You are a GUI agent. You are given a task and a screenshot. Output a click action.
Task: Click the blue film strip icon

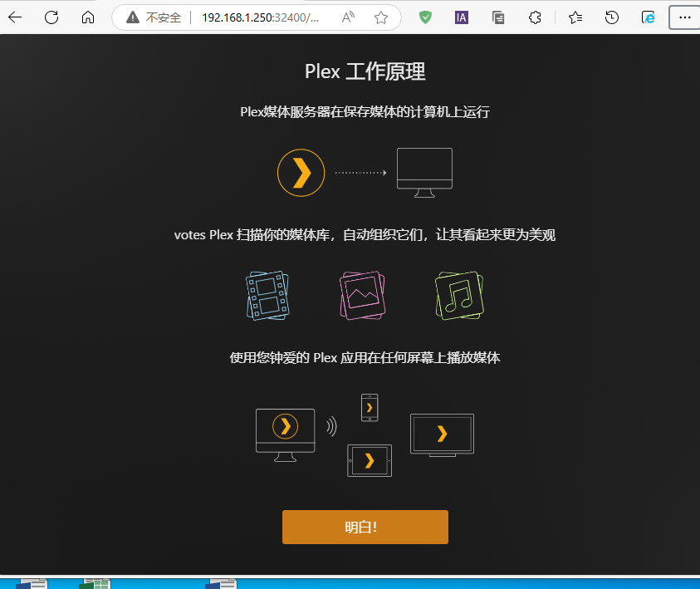[x=267, y=295]
